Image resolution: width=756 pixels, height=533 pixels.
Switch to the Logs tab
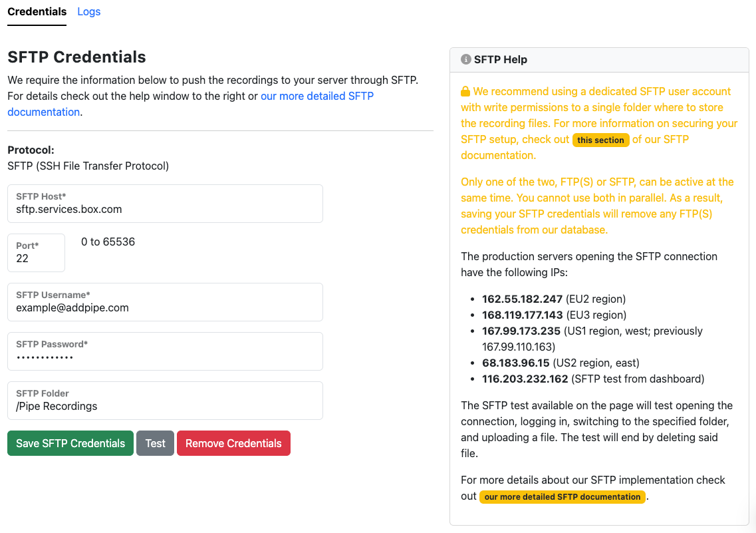tap(88, 11)
